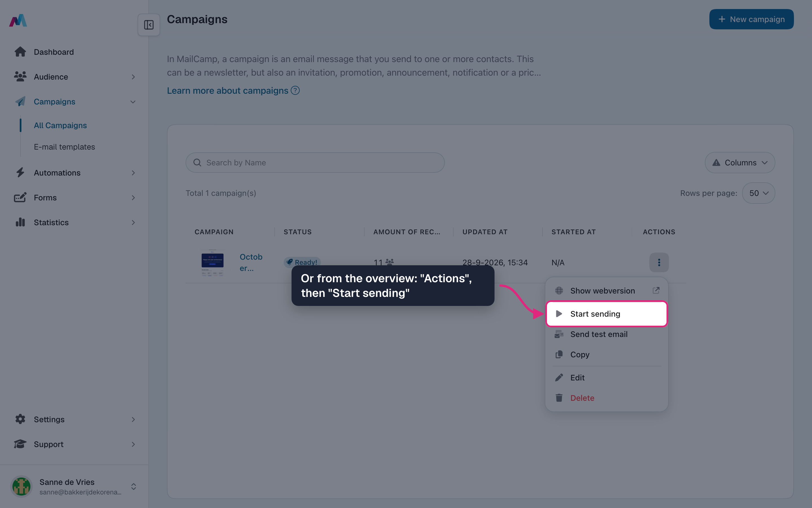Screen dimensions: 812x508
Task: Collapse the Campaigns submenu chevron
Action: (x=133, y=102)
